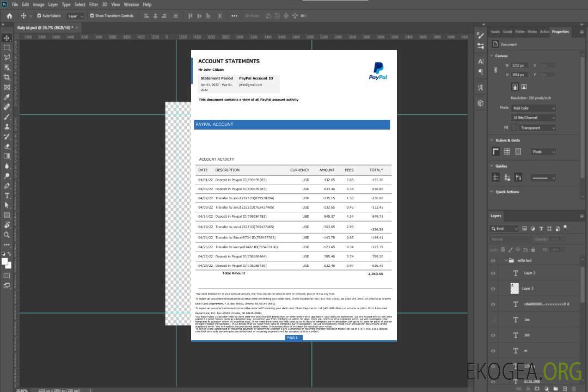This screenshot has width=588, height=392.
Task: Set canvas to landscape orientation
Action: click(x=524, y=87)
